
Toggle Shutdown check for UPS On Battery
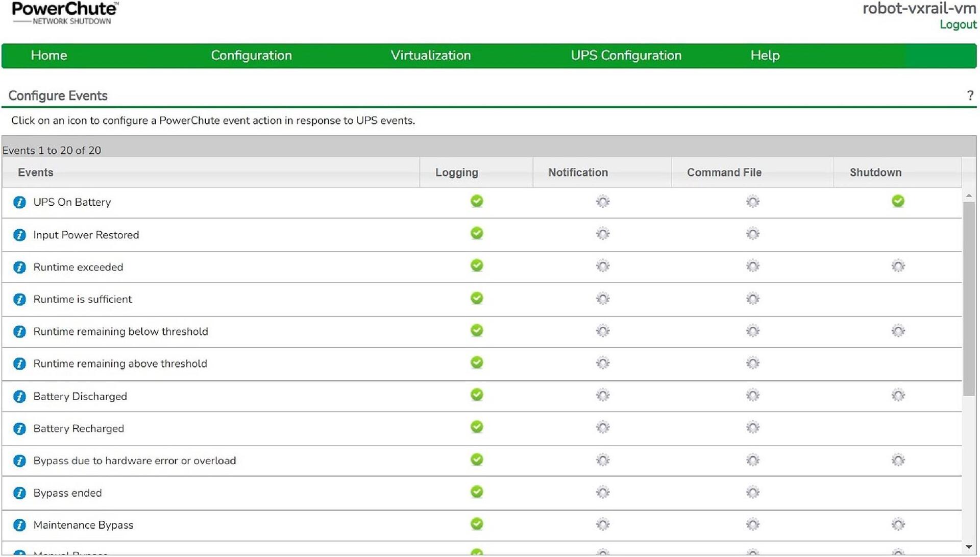898,201
